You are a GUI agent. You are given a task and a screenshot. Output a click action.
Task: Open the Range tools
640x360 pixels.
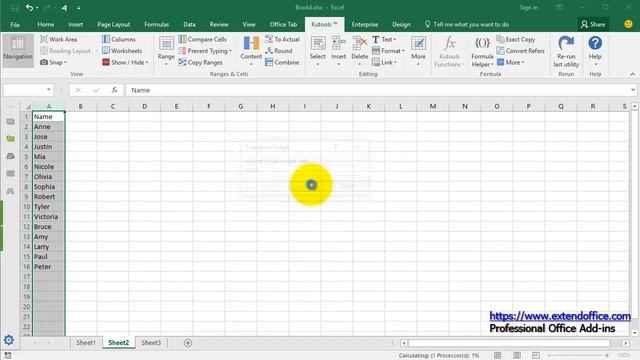tap(166, 51)
